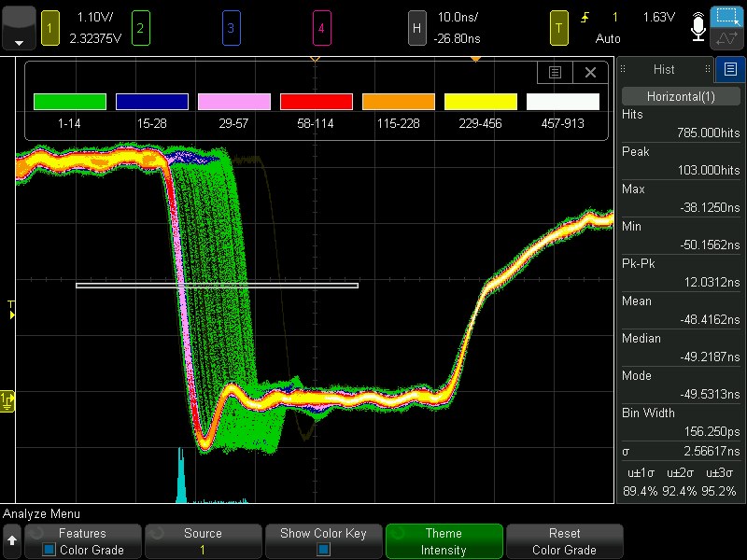Viewport: 747px width, 560px height.
Task: Open the main menu dropdown arrow
Action: 19,29
